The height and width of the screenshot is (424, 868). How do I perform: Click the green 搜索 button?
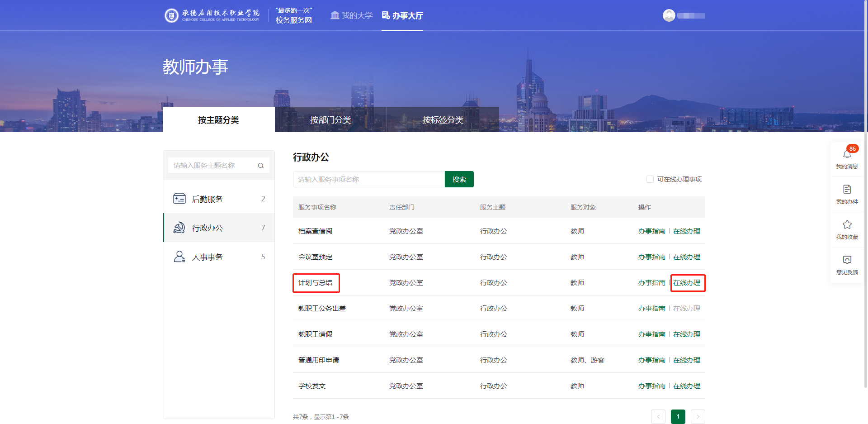pos(459,179)
